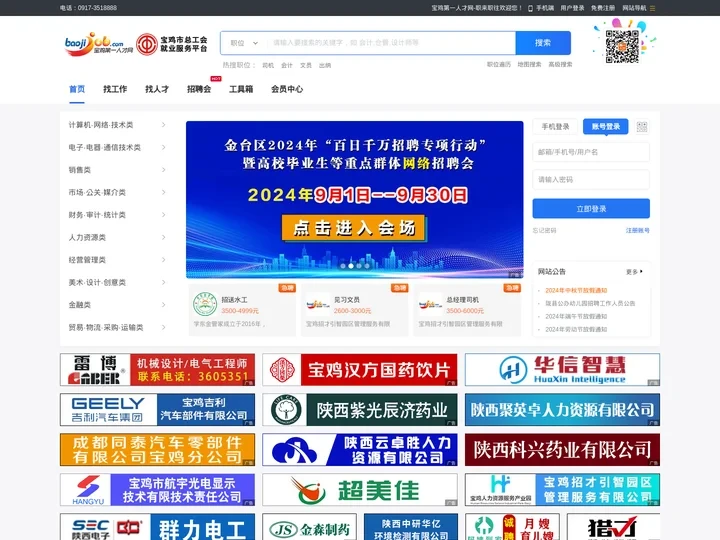
Task: Click the 会计 hot search keyword
Action: (x=287, y=65)
